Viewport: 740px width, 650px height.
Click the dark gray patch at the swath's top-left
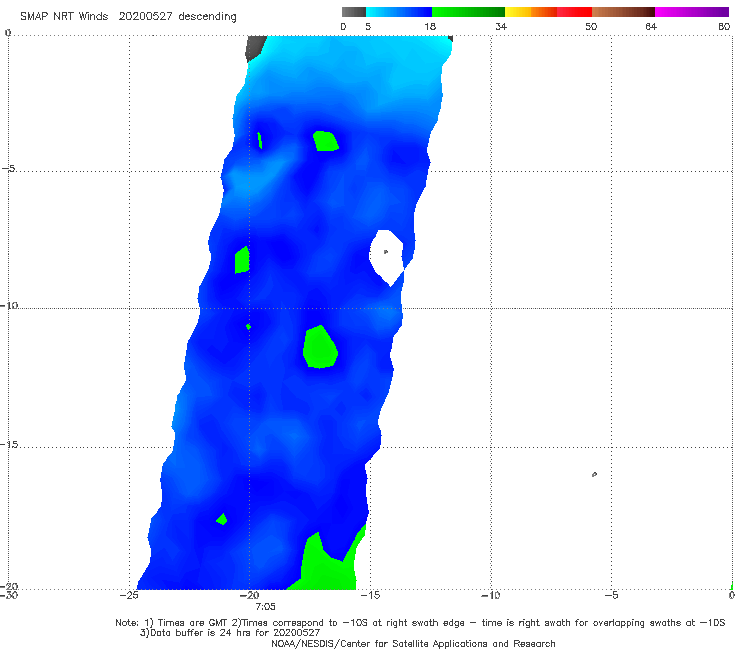(255, 47)
